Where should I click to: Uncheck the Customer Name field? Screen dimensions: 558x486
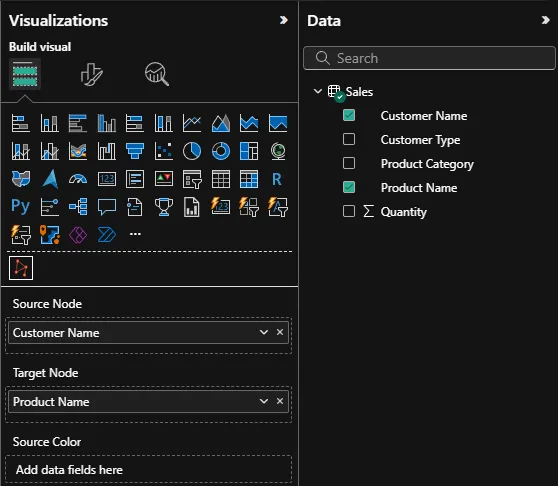(x=349, y=115)
